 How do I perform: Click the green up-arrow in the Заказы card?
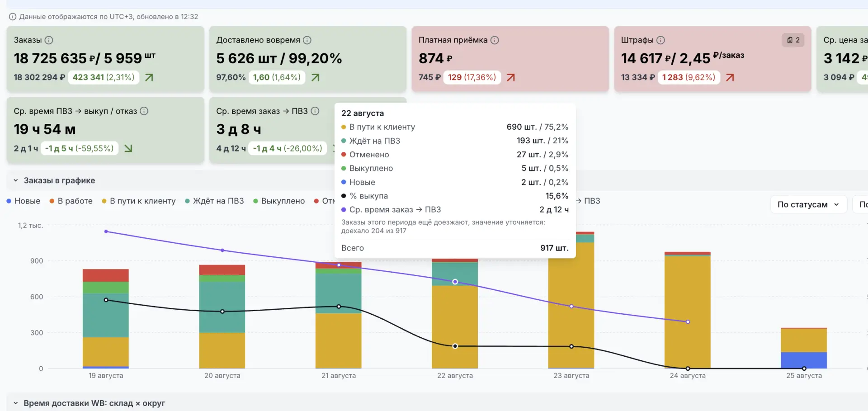[x=149, y=78]
